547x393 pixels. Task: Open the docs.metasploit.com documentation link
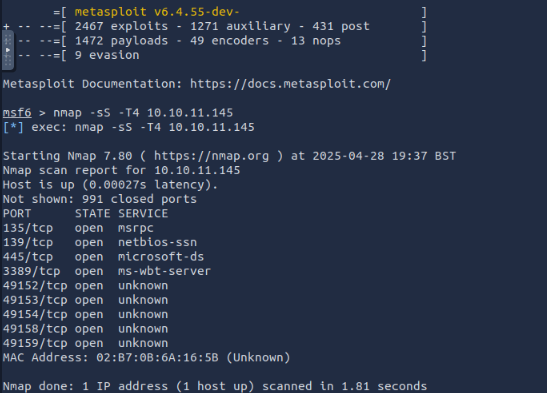(x=290, y=84)
